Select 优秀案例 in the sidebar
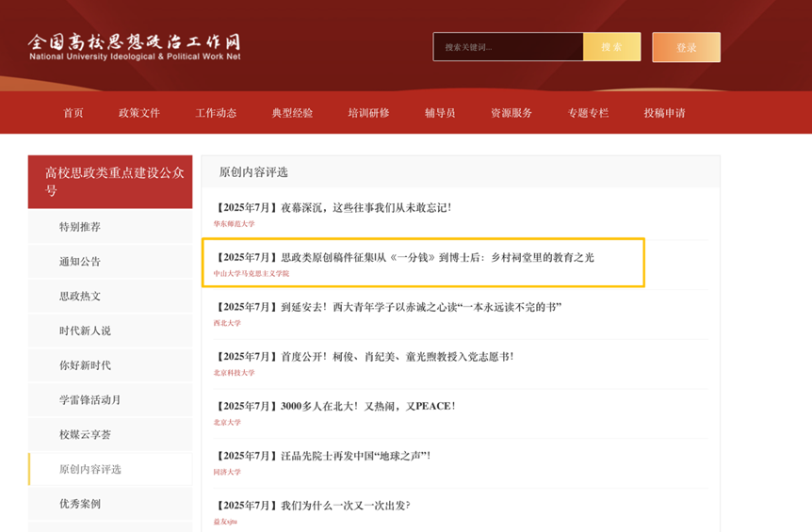The image size is (812, 532). point(80,504)
